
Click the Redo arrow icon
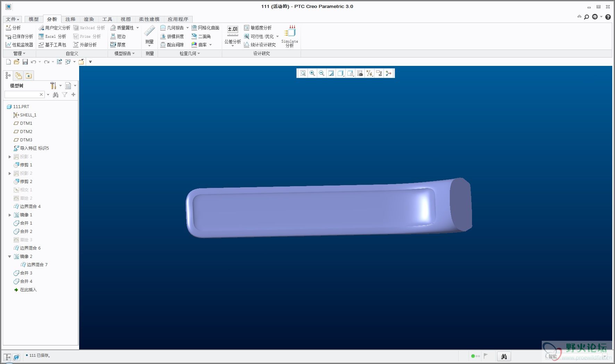(x=47, y=62)
